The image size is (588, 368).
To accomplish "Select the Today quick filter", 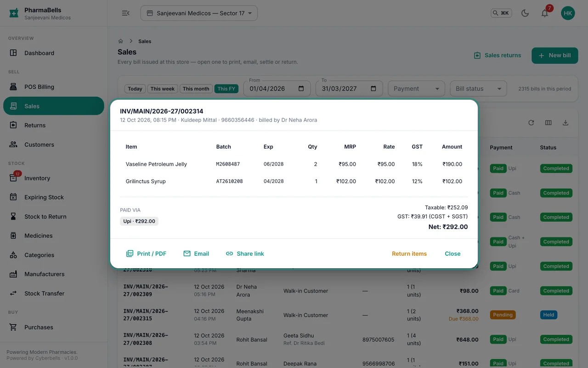I will click(x=135, y=89).
